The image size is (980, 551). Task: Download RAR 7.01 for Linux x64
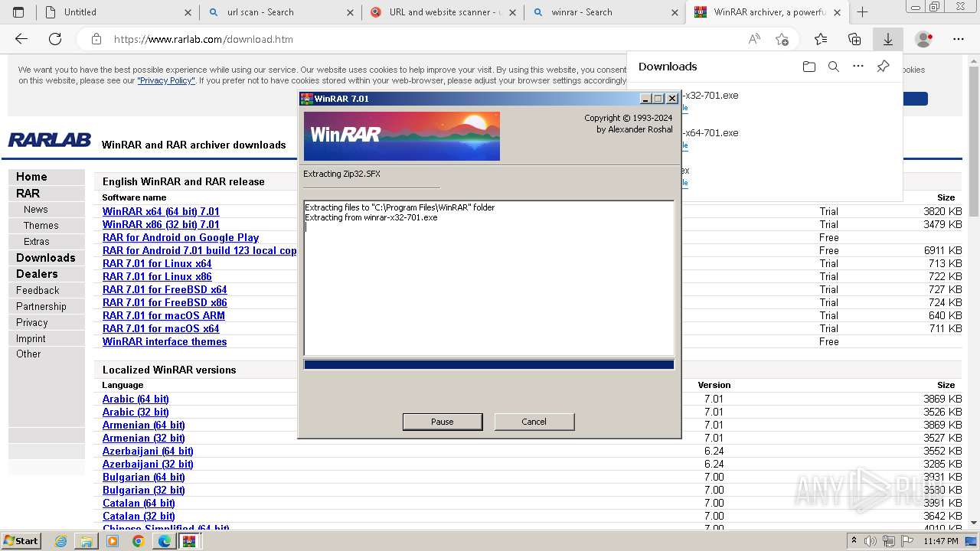(157, 264)
